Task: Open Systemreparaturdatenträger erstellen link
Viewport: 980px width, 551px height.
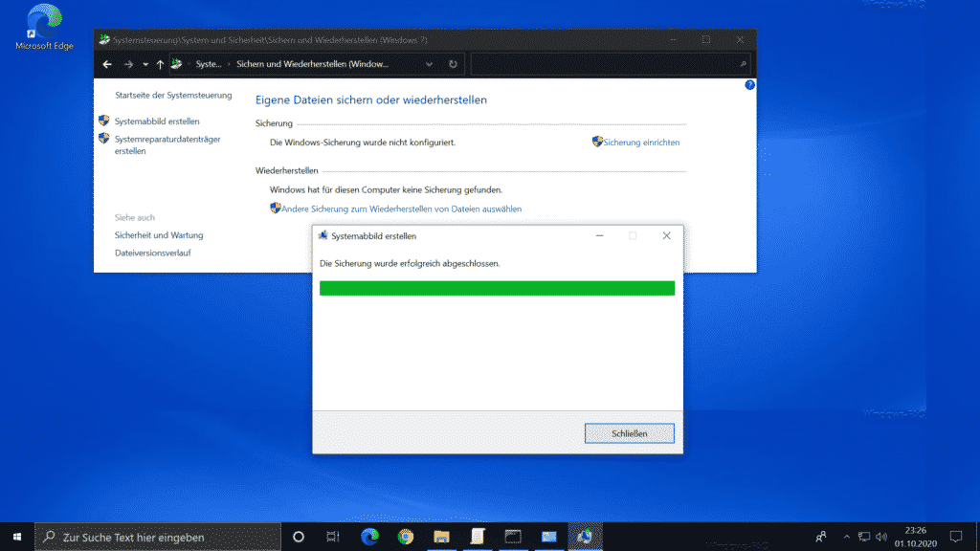Action: click(167, 145)
